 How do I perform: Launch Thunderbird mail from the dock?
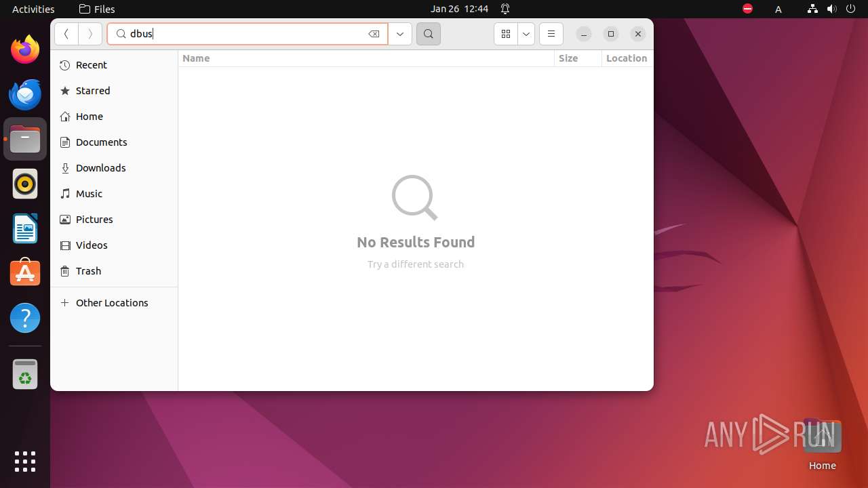tap(25, 94)
